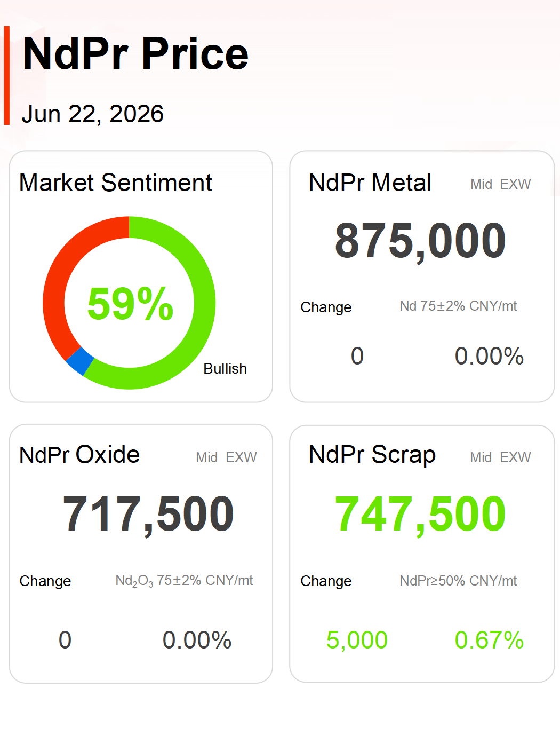Click the NdPr Price title
Viewport: 560px width, 743px height.
[x=135, y=54]
